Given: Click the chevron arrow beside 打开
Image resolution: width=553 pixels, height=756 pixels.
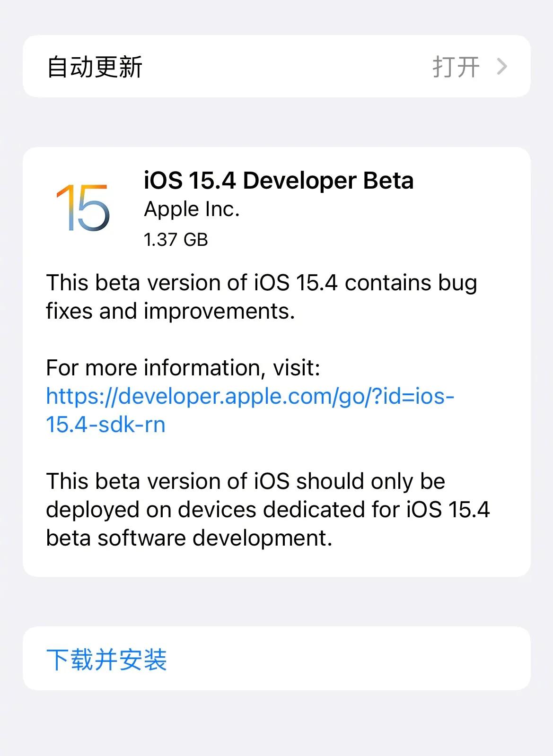Looking at the screenshot, I should pos(502,67).
